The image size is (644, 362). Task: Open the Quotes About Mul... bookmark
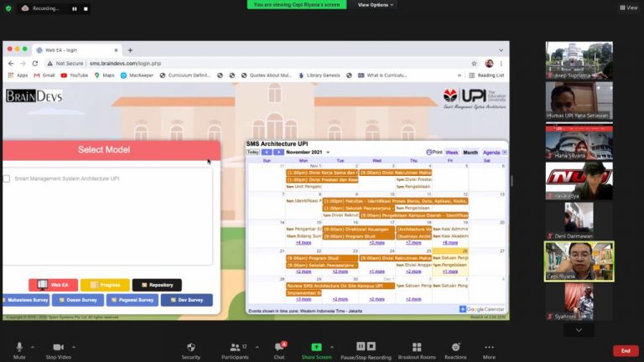pos(267,75)
